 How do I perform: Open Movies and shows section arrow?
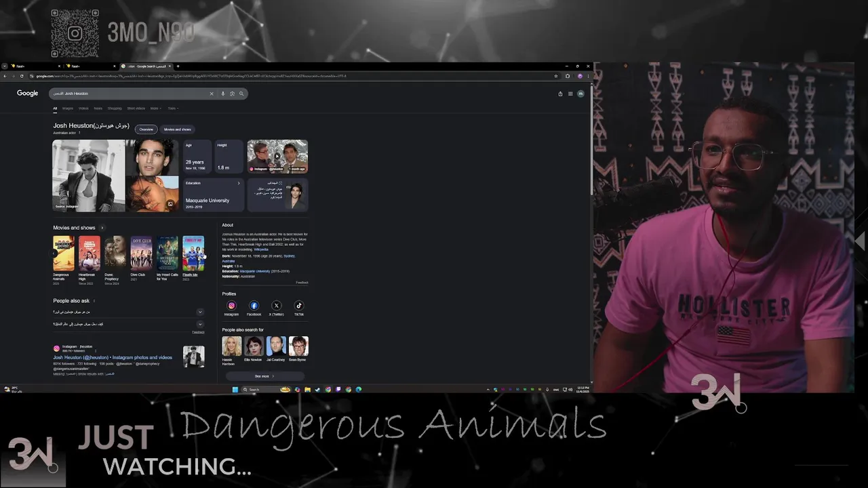click(x=102, y=228)
